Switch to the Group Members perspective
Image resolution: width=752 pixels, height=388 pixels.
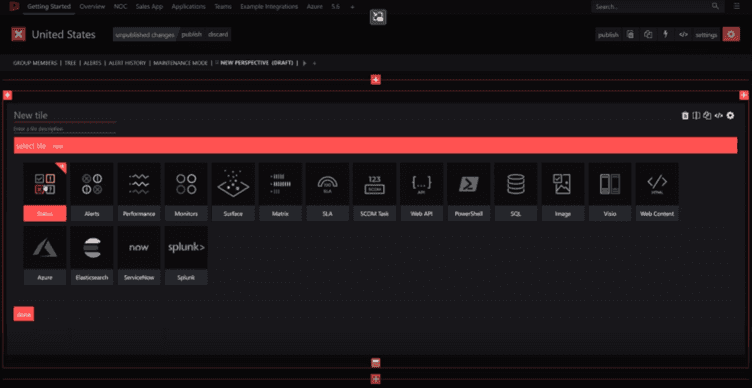pyautogui.click(x=35, y=63)
